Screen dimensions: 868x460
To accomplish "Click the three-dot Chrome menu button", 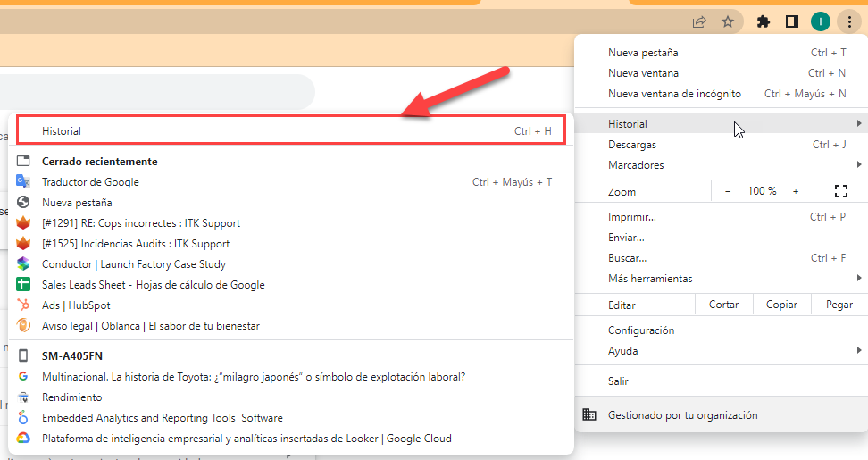I will (x=849, y=21).
